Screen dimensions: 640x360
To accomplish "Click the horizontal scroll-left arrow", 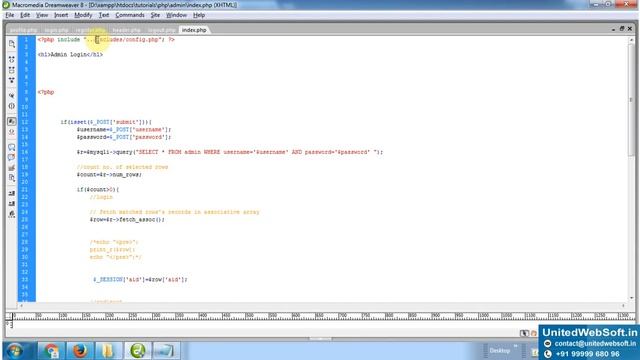I will [21, 305].
